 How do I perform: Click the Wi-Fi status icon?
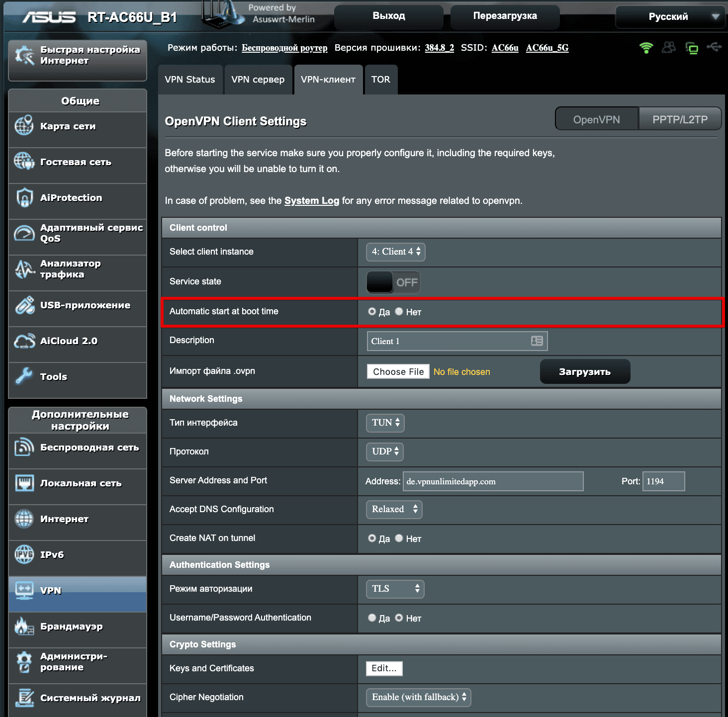[646, 48]
